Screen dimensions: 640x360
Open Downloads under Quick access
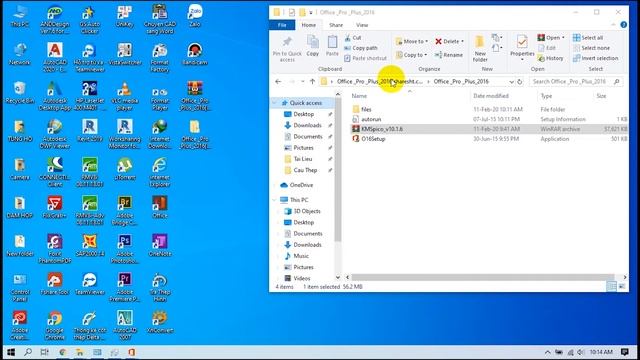(307, 125)
